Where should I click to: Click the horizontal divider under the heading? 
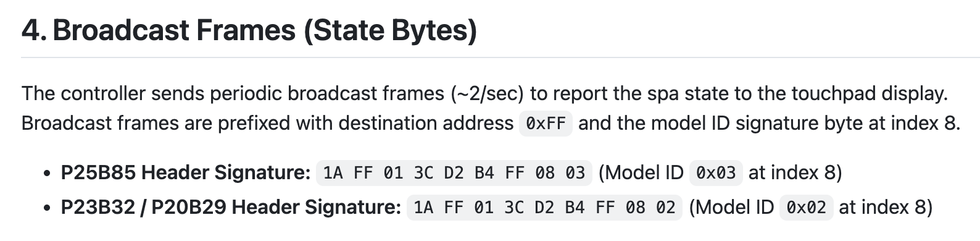[x=500, y=57]
